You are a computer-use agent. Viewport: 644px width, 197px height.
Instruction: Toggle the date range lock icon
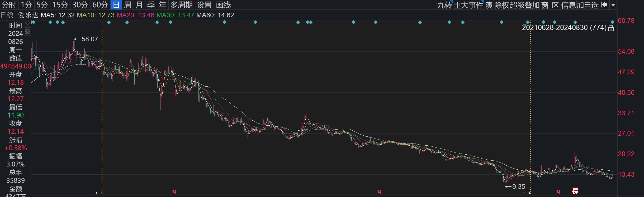pyautogui.click(x=611, y=28)
